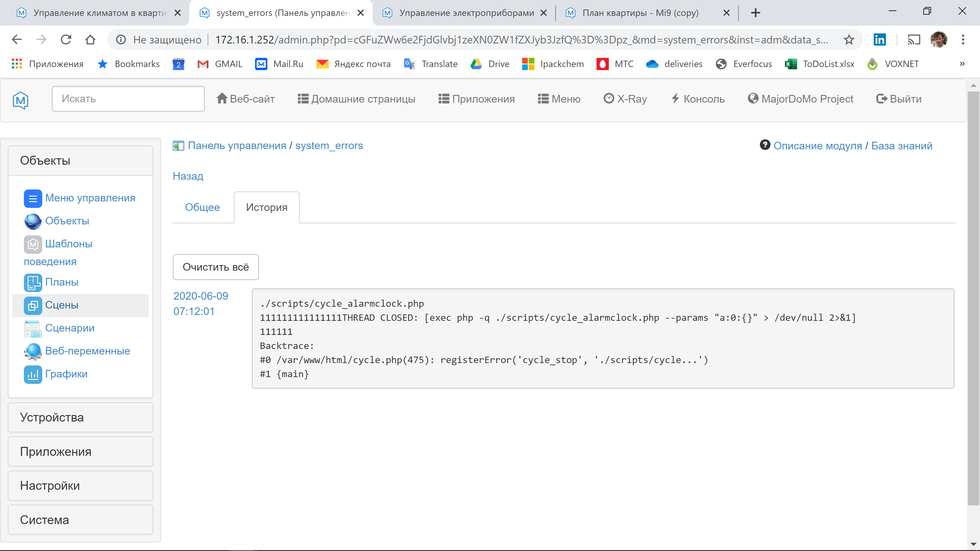This screenshot has height=551, width=980.
Task: Open the X-Ray tool
Action: click(625, 99)
